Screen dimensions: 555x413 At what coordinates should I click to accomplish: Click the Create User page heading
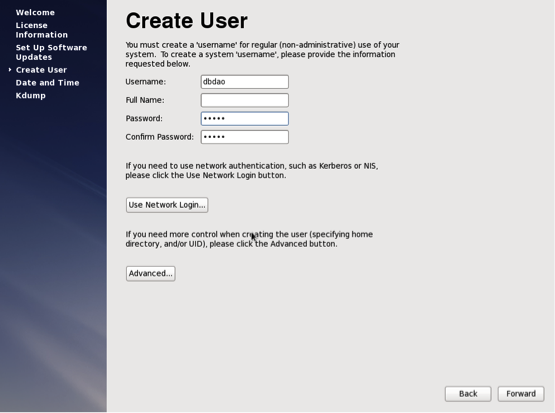pyautogui.click(x=187, y=21)
